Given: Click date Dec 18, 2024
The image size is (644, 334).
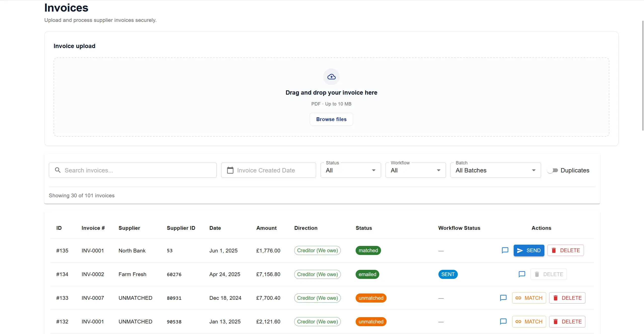Looking at the screenshot, I should click(x=225, y=298).
